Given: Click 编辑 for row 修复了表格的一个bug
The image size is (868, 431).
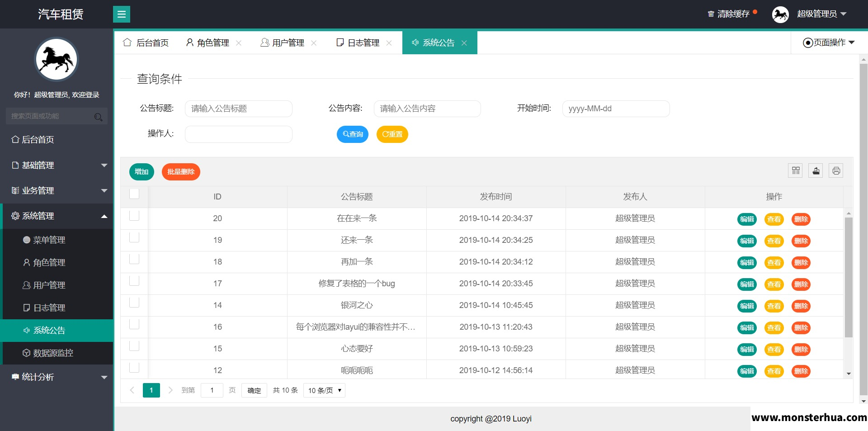Looking at the screenshot, I should pyautogui.click(x=747, y=284).
